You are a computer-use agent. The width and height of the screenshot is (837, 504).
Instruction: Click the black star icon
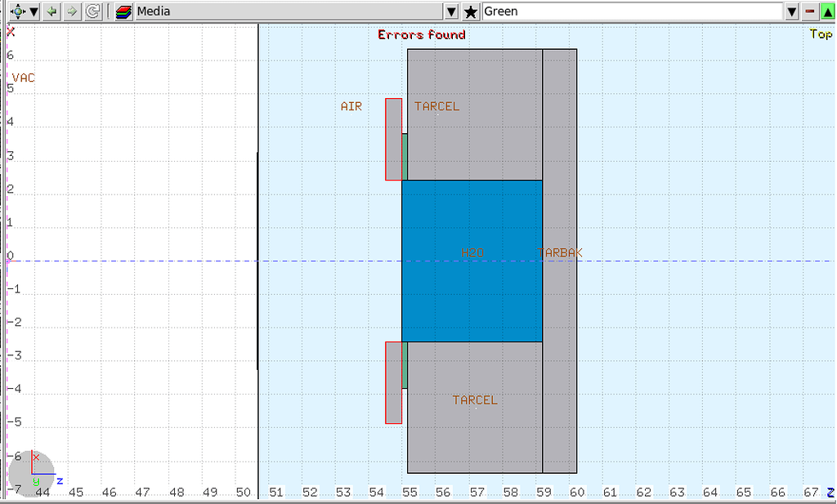tap(471, 11)
